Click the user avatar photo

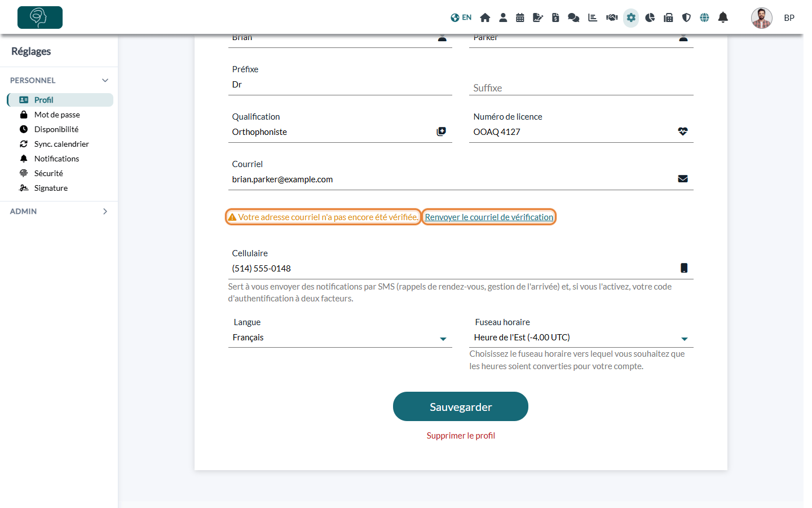click(762, 18)
